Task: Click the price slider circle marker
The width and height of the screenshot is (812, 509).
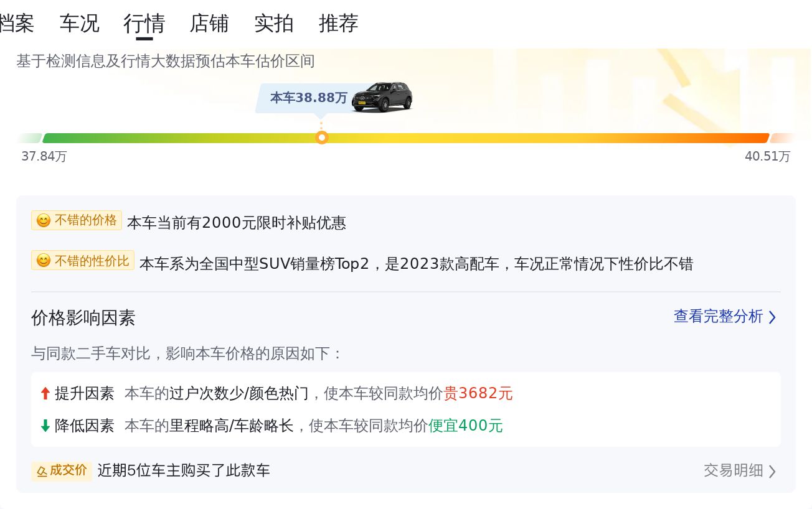Action: click(x=321, y=138)
